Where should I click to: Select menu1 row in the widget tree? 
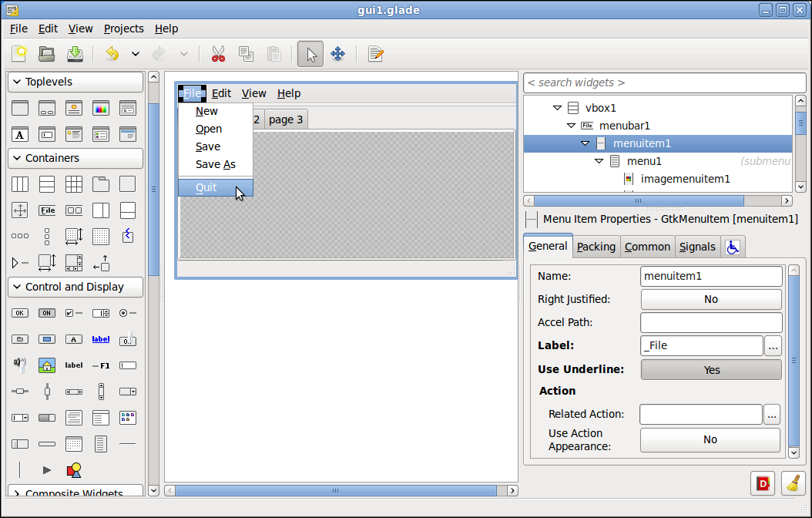[x=658, y=161]
